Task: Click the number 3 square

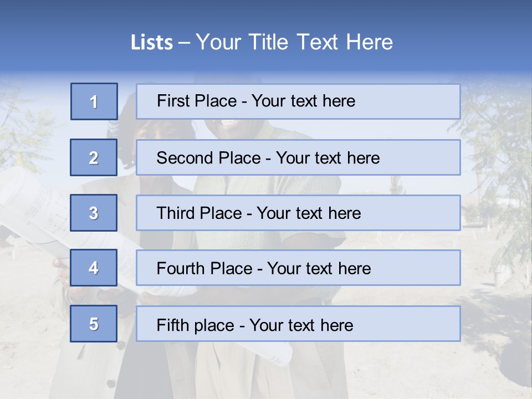Action: click(94, 213)
